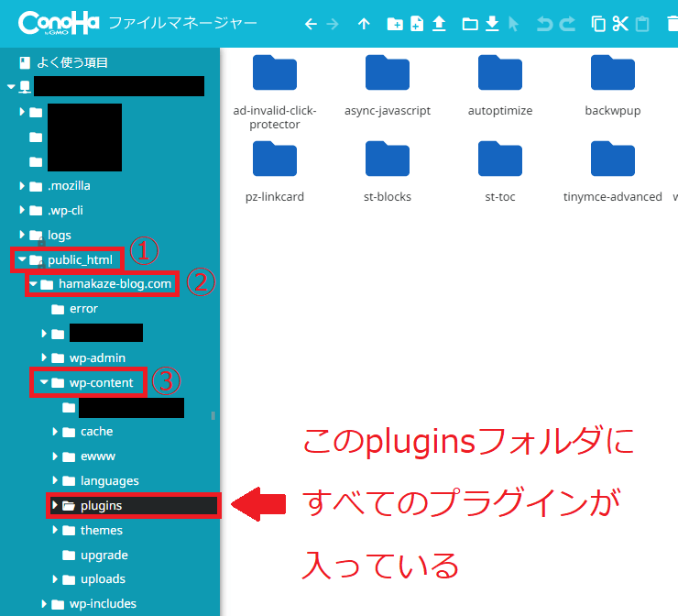
Task: Collapse the public_html tree node
Action: pos(22,259)
